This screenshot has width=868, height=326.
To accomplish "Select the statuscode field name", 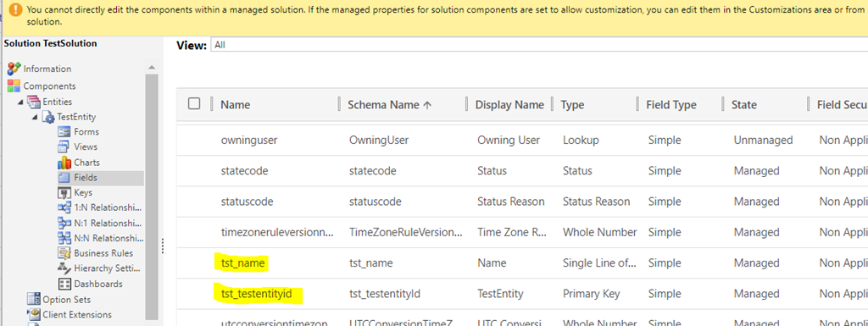I will [x=247, y=202].
